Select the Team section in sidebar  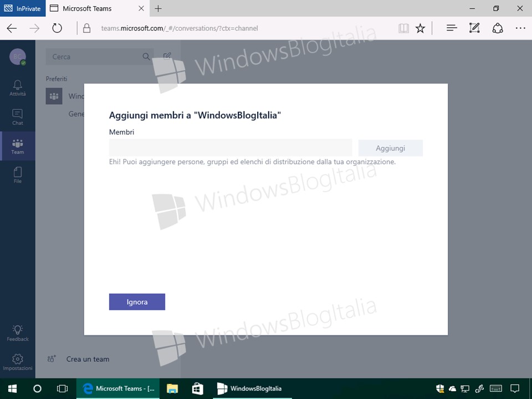click(x=17, y=146)
